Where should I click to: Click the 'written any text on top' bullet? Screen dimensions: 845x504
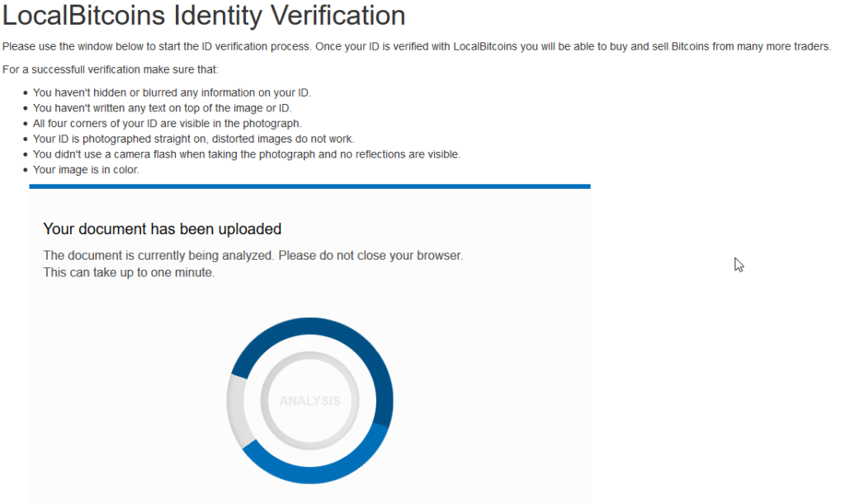[162, 108]
